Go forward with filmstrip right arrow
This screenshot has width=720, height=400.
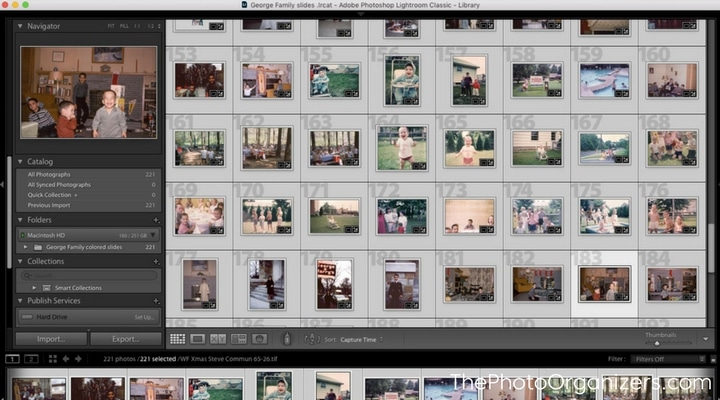pos(78,359)
